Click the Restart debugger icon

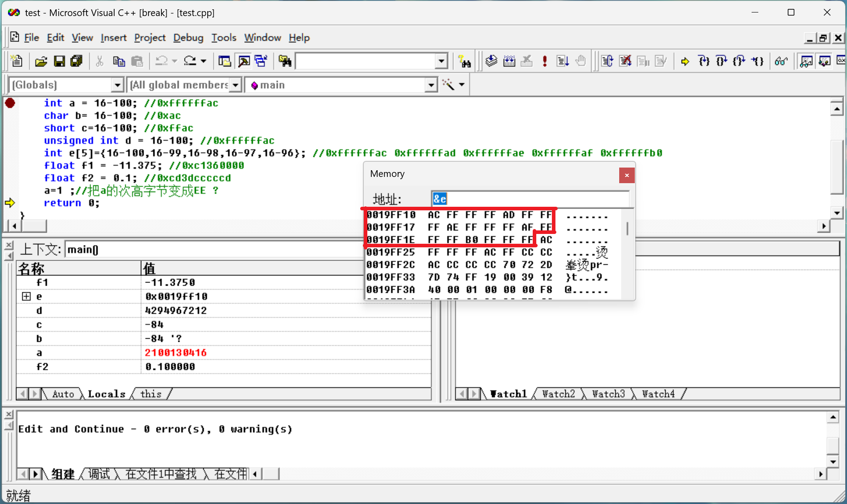607,61
